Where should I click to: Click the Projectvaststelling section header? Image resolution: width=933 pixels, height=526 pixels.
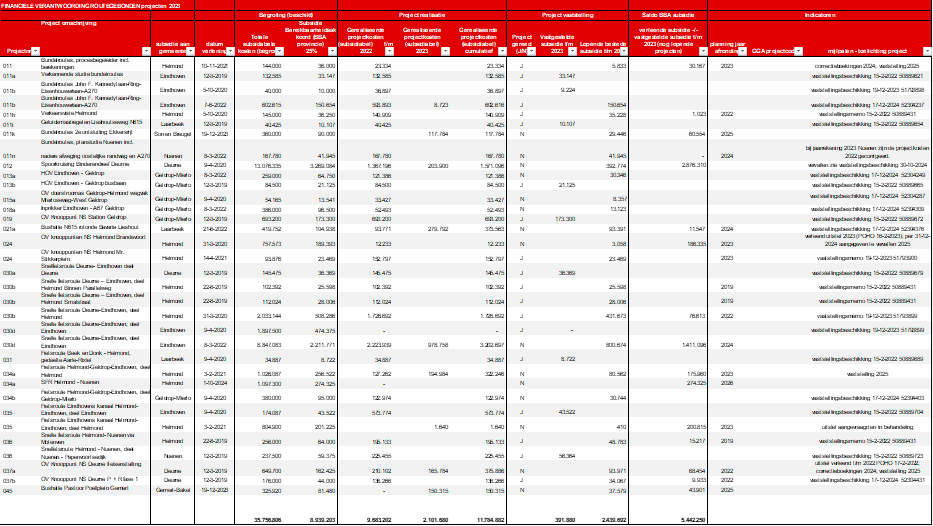tap(569, 16)
